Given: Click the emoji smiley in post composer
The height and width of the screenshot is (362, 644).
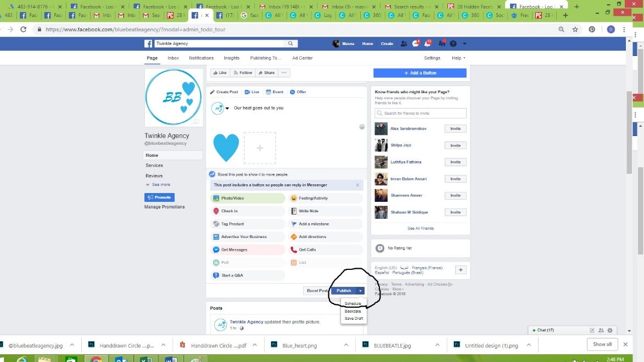Looking at the screenshot, I should tap(362, 127).
